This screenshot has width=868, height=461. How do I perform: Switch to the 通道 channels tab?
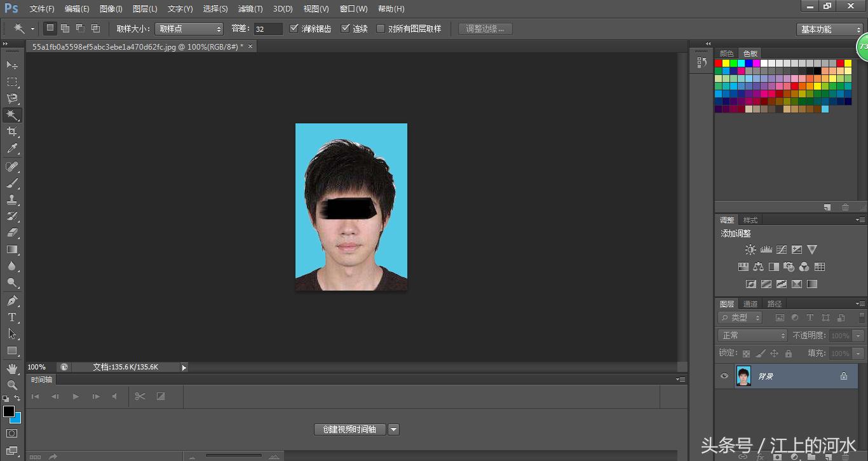pyautogui.click(x=750, y=303)
